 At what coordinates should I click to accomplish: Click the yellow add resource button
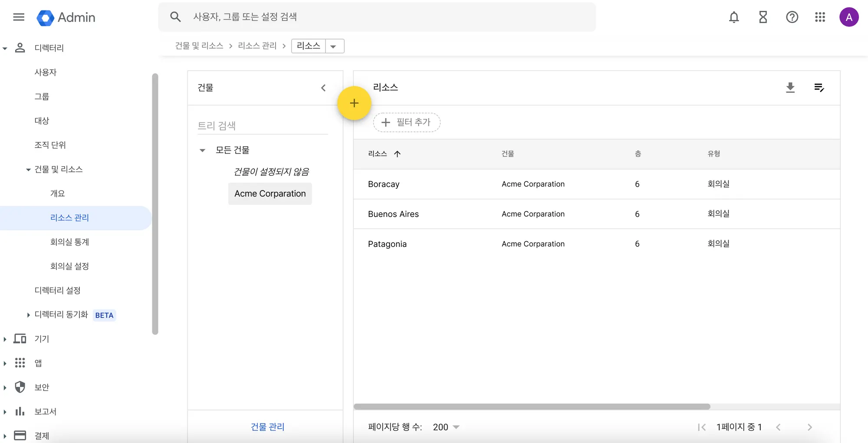[x=354, y=103]
